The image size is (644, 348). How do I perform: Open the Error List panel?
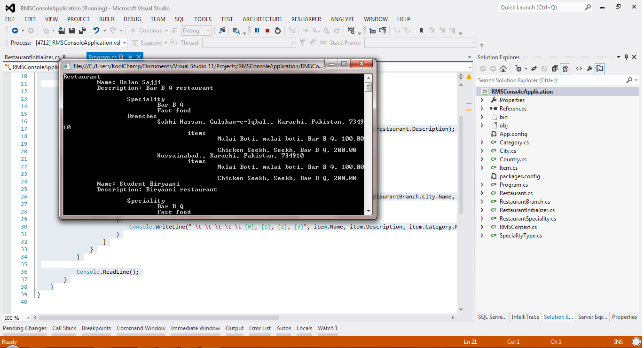[260, 328]
